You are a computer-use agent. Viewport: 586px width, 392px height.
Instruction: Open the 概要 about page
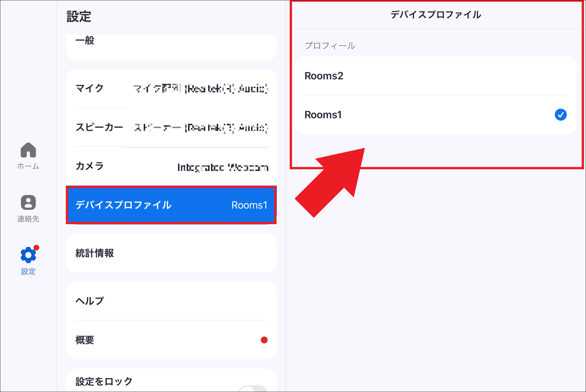pos(85,340)
